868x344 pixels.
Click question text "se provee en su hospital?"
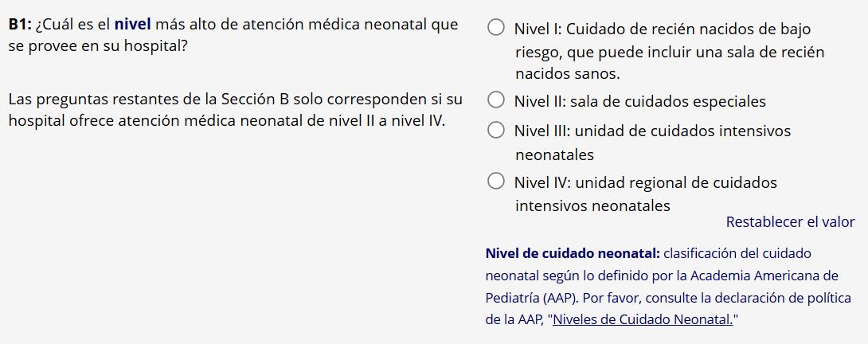[98, 46]
